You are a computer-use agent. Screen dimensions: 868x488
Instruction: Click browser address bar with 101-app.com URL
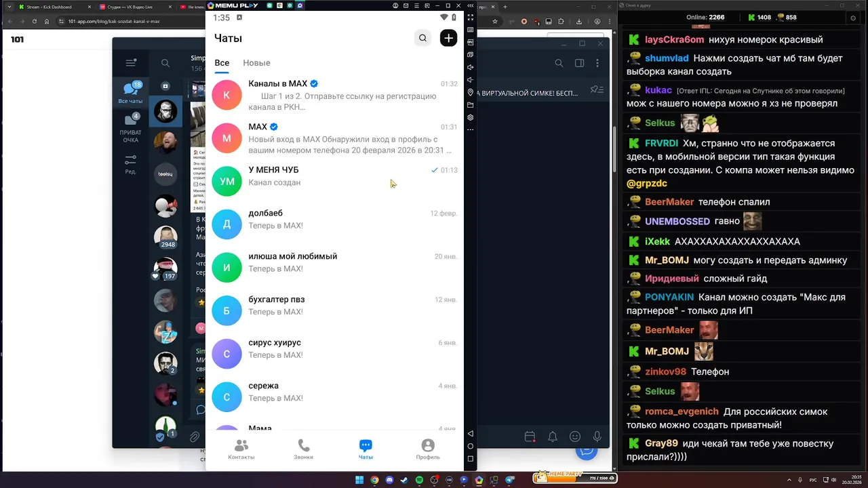pos(129,21)
